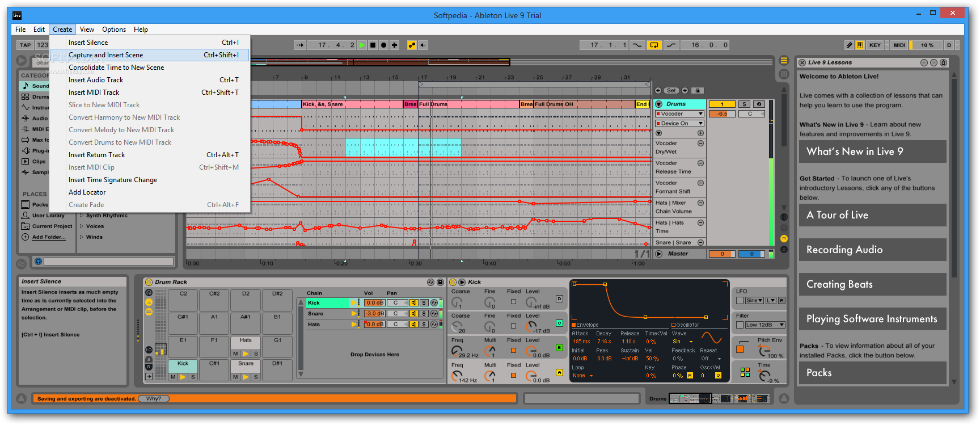980x425 pixels.
Task: Stop playback with the transport Stop button
Action: point(373,45)
